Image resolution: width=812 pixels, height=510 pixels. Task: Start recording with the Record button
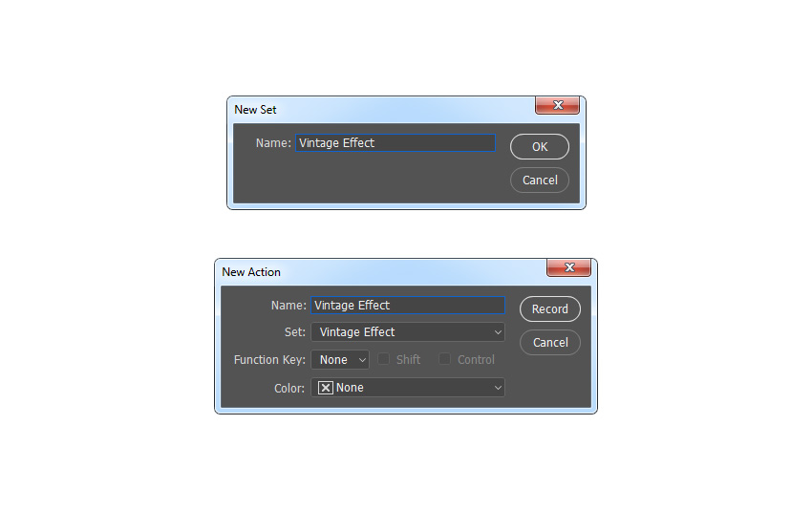[550, 309]
